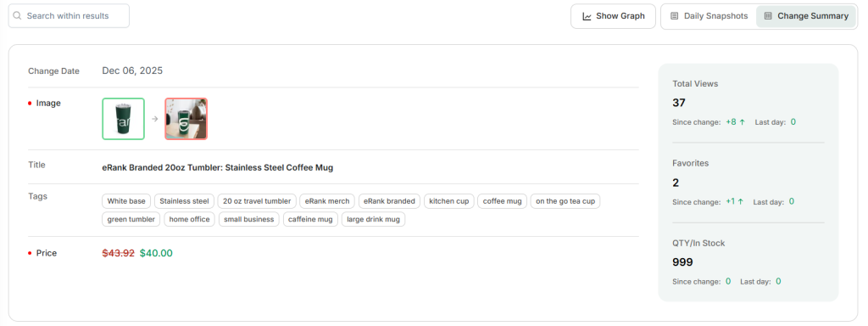Click the Favorites count 2
This screenshot has height=326, width=868.
point(676,183)
